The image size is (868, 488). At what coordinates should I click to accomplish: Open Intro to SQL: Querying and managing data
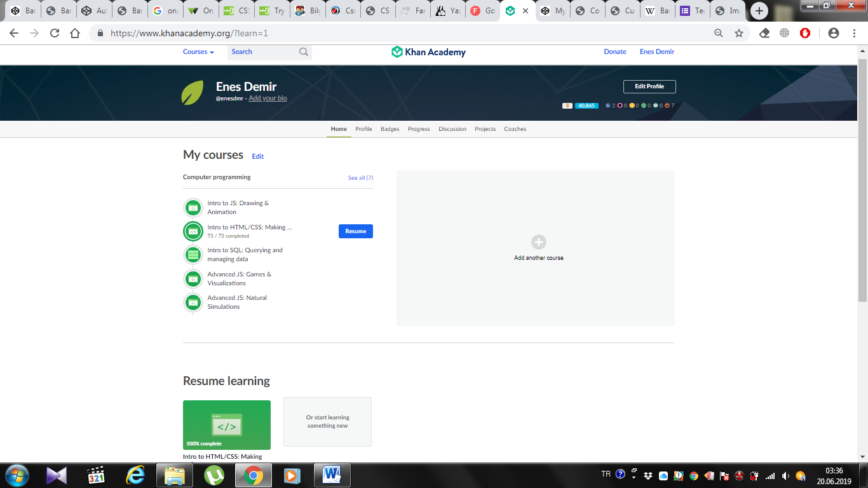click(x=245, y=255)
